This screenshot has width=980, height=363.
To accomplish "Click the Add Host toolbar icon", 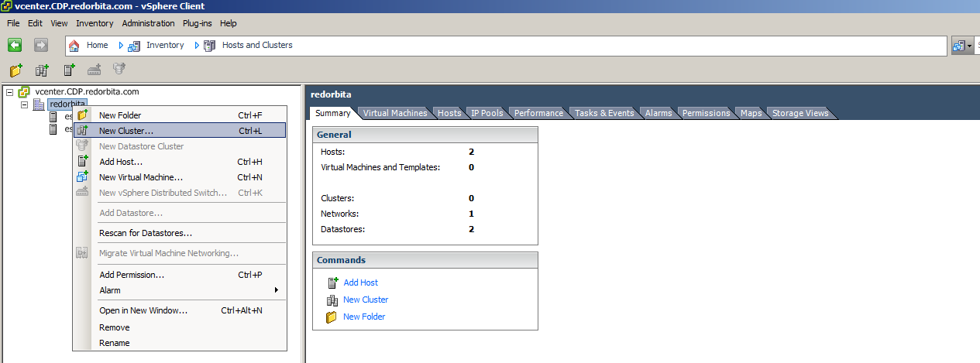I will 69,70.
